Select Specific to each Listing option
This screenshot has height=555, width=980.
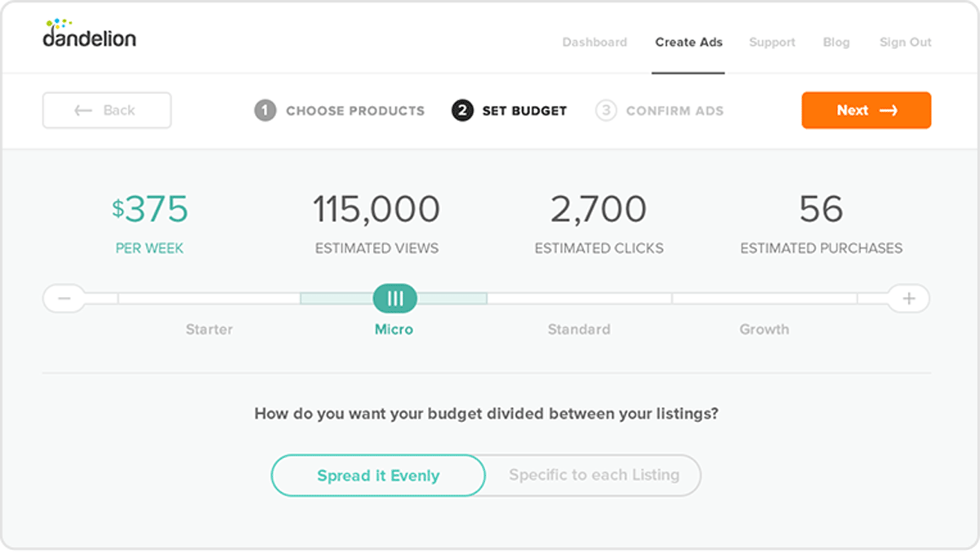594,475
